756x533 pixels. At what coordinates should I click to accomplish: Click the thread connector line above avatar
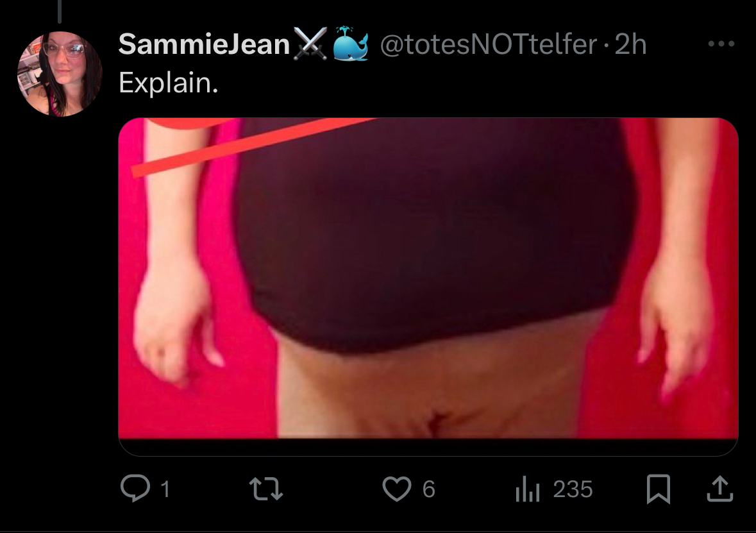[x=60, y=11]
